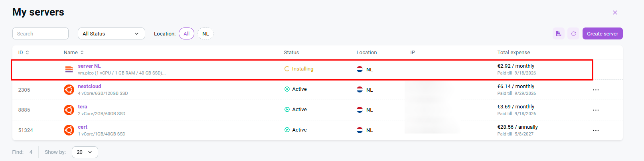Viewport: 644px width, 161px height.
Task: Open actions menu for tera server
Action: 596,110
